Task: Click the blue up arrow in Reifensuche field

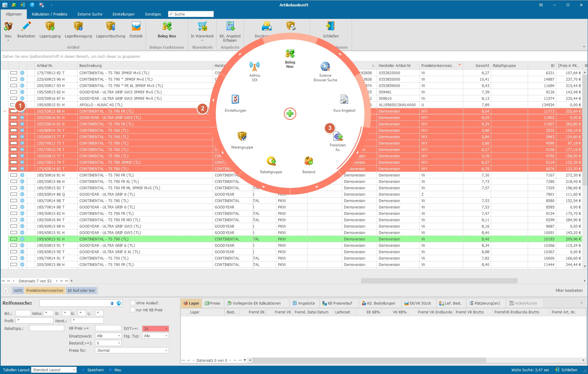Action: [112, 303]
